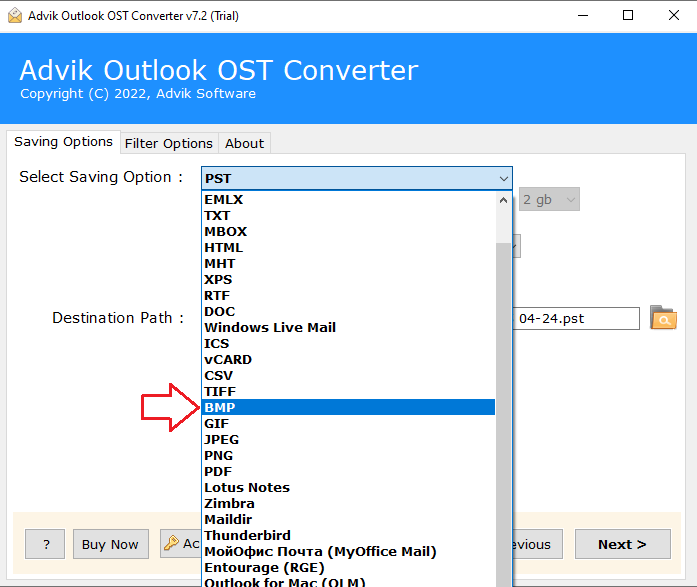The image size is (697, 587).
Task: Open the destination folder browse icon
Action: point(663,318)
